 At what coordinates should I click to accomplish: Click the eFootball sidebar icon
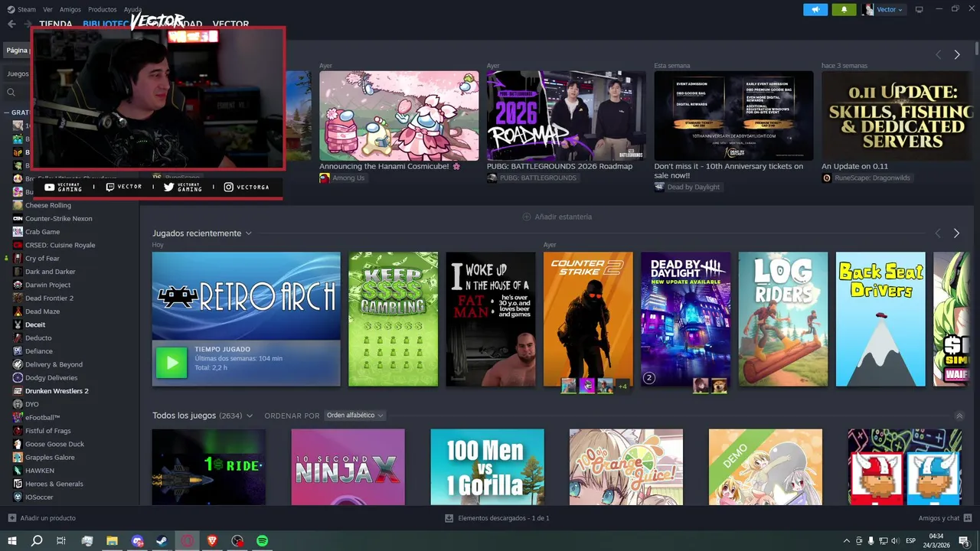[18, 417]
